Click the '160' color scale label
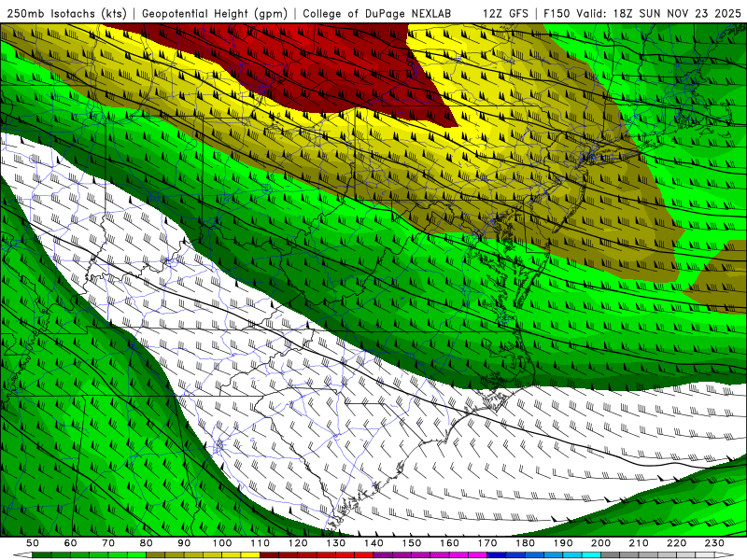Screen dimensions: 747x560 click(449, 543)
